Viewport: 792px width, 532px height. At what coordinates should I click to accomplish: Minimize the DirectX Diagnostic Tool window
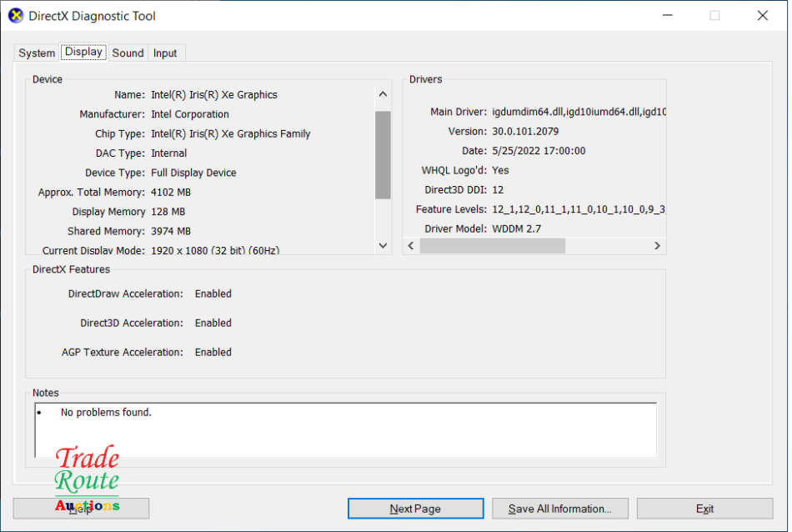click(x=666, y=16)
